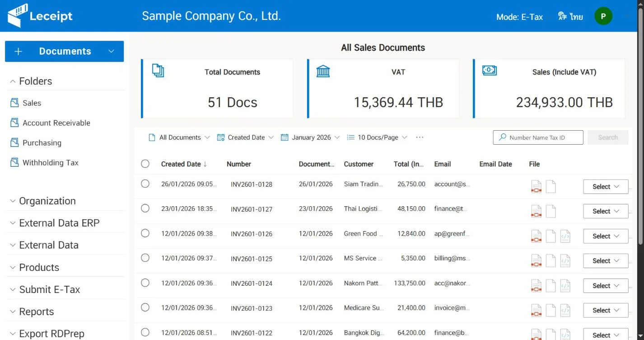
Task: Click the more options ellipsis in toolbar
Action: [420, 137]
